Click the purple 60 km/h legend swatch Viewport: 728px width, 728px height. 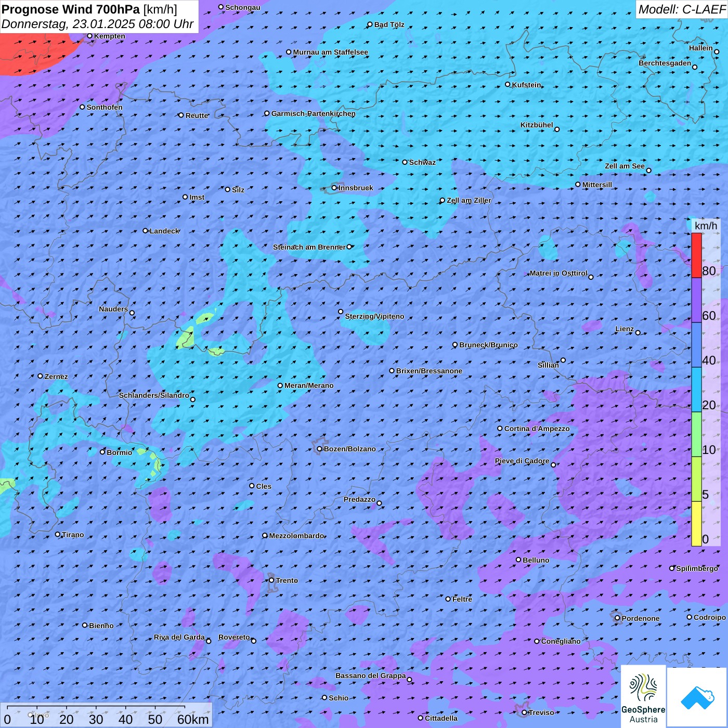[696, 300]
